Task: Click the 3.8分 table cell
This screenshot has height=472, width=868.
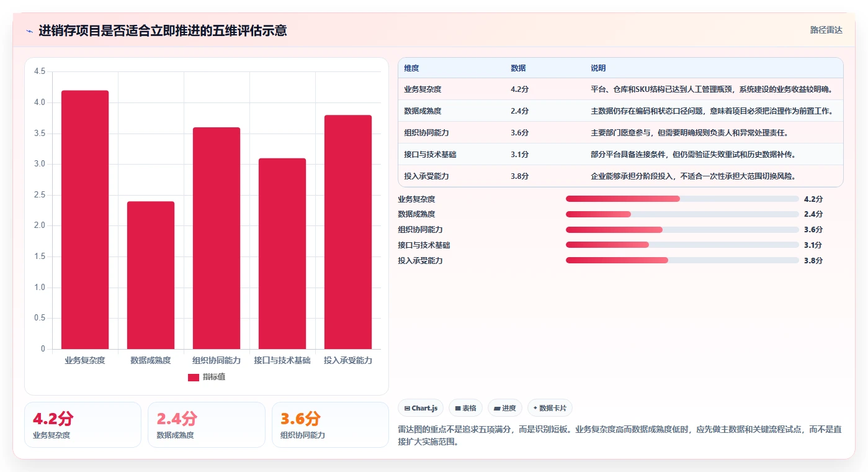Action: (x=520, y=176)
